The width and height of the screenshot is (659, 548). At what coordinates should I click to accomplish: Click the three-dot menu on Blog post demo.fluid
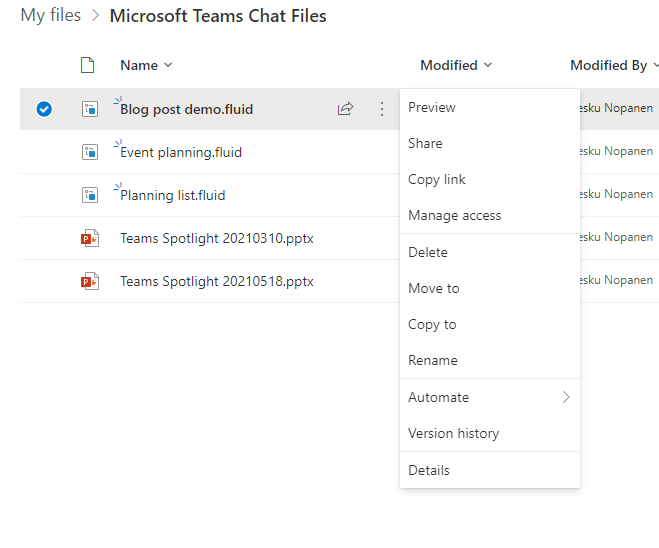[x=381, y=109]
